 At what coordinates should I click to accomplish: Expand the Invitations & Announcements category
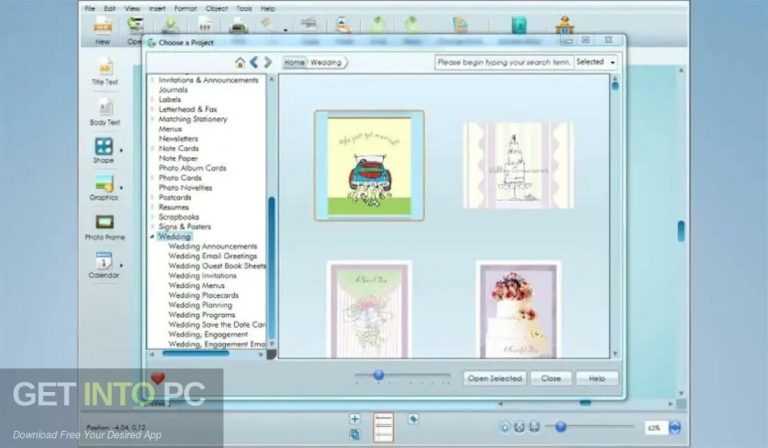(x=152, y=80)
